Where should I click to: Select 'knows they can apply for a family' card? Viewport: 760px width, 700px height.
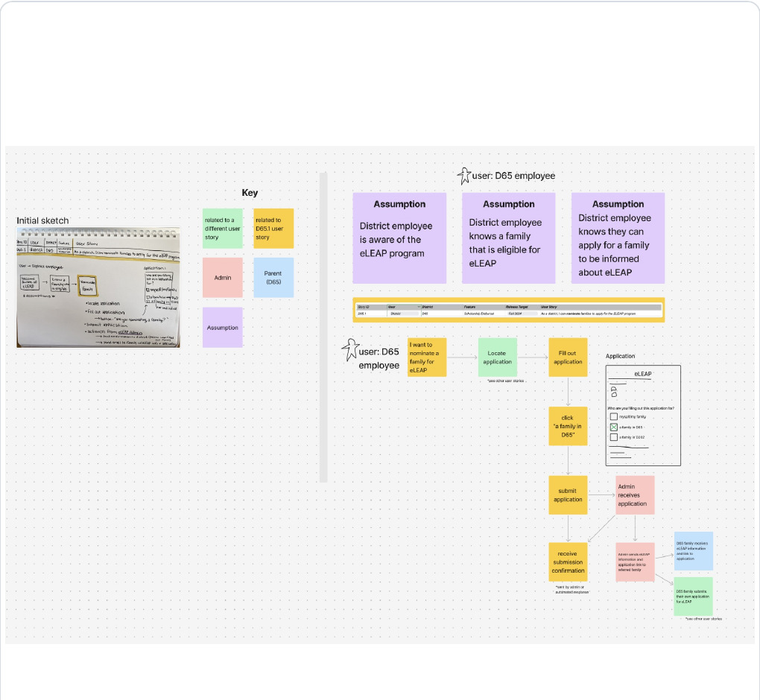point(618,238)
